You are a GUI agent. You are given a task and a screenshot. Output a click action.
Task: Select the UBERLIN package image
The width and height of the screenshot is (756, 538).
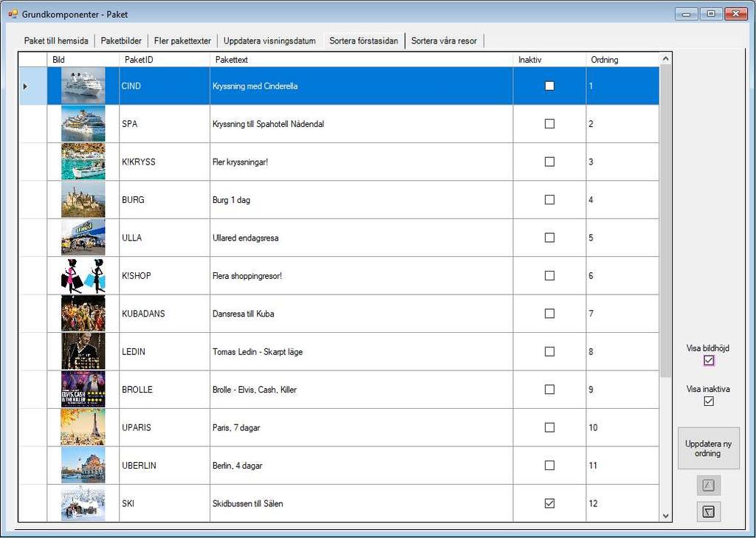pos(83,465)
